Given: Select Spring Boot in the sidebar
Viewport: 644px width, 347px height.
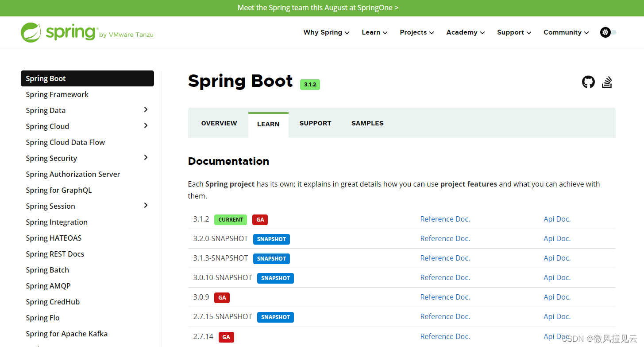Looking at the screenshot, I should tap(87, 78).
